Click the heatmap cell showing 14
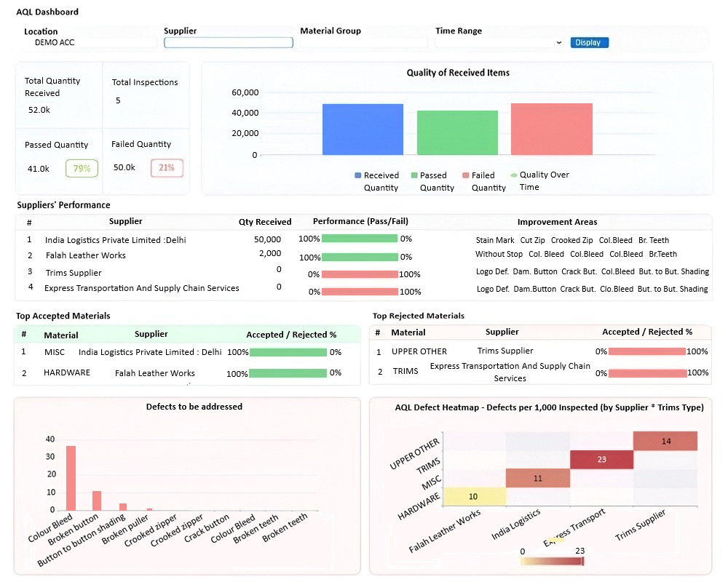This screenshot has width=728, height=582. point(665,441)
